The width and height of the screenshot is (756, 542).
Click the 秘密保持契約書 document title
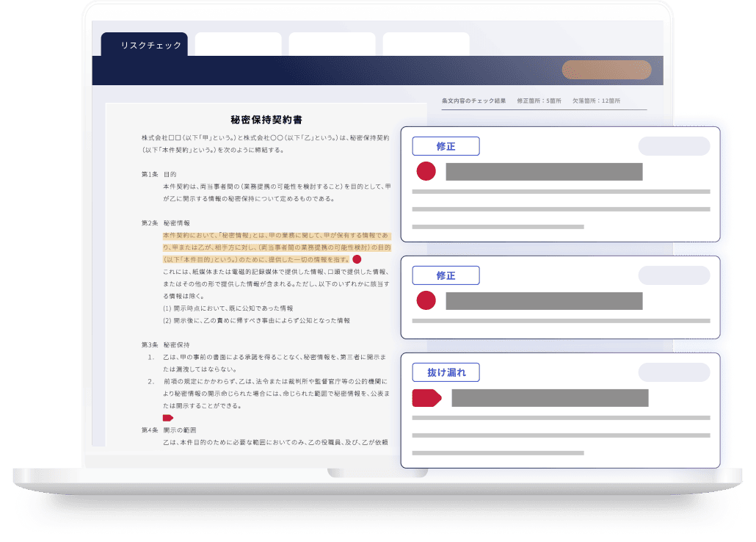pos(266,120)
